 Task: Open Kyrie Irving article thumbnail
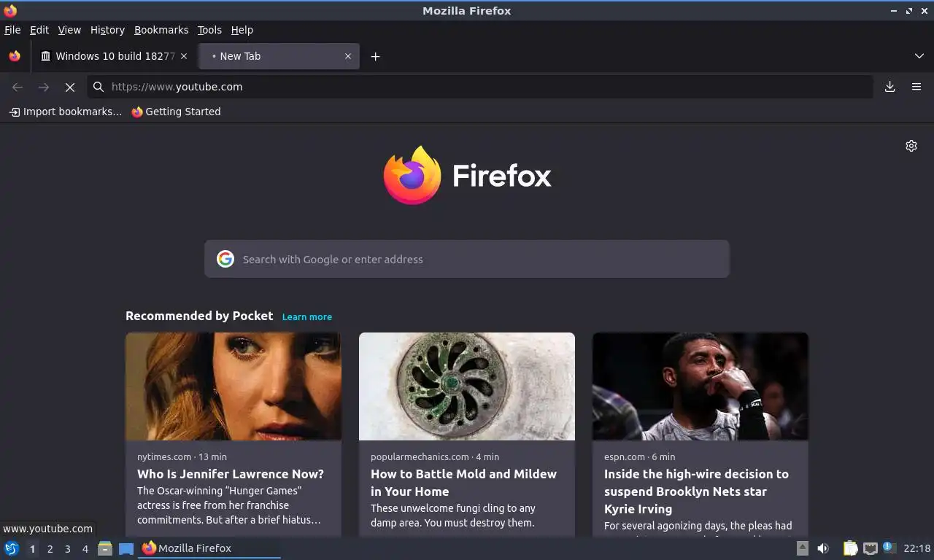(700, 386)
